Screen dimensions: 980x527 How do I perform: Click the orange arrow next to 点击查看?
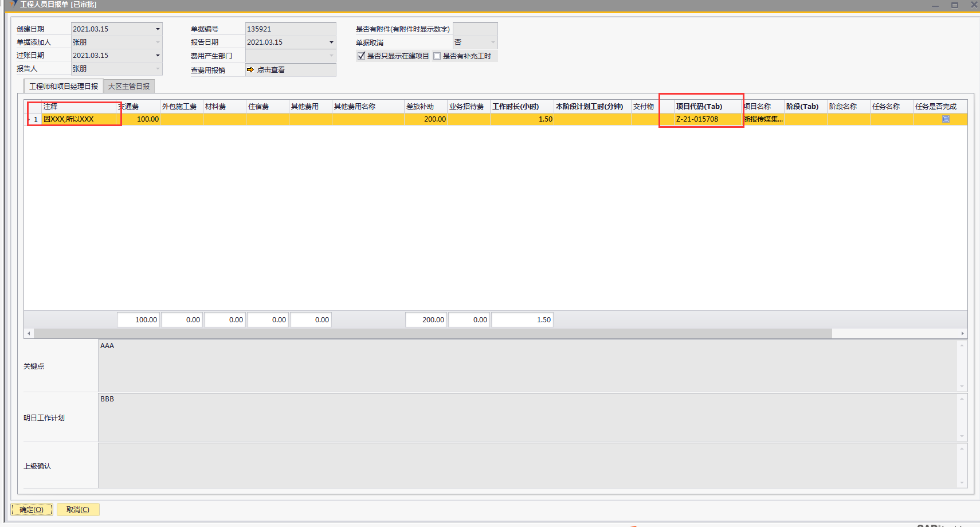pyautogui.click(x=250, y=70)
